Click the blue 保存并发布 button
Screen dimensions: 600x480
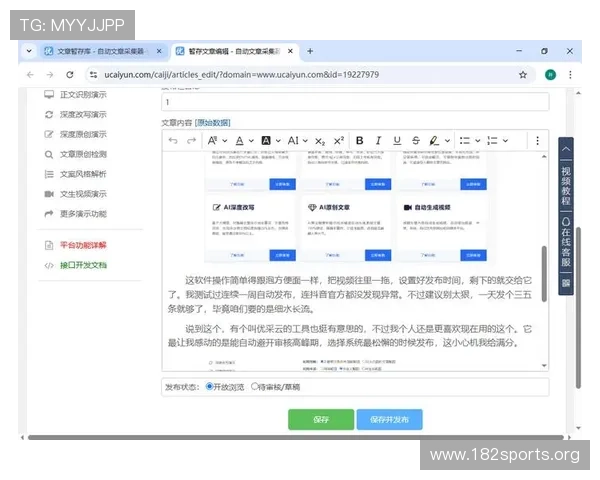[390, 420]
